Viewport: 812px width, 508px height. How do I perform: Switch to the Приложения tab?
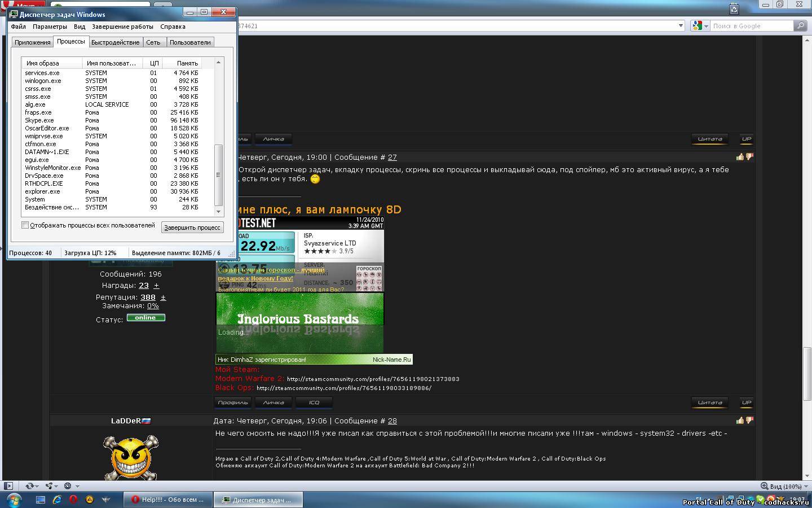(x=32, y=42)
